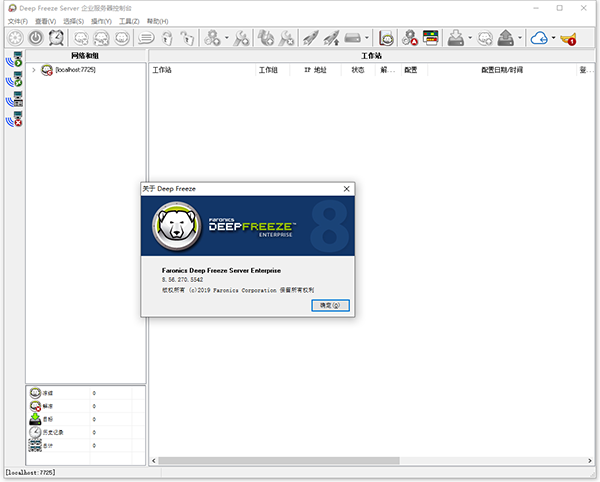Click the download tray install toolbar icon
Screen dimensions: 600x482
456,38
